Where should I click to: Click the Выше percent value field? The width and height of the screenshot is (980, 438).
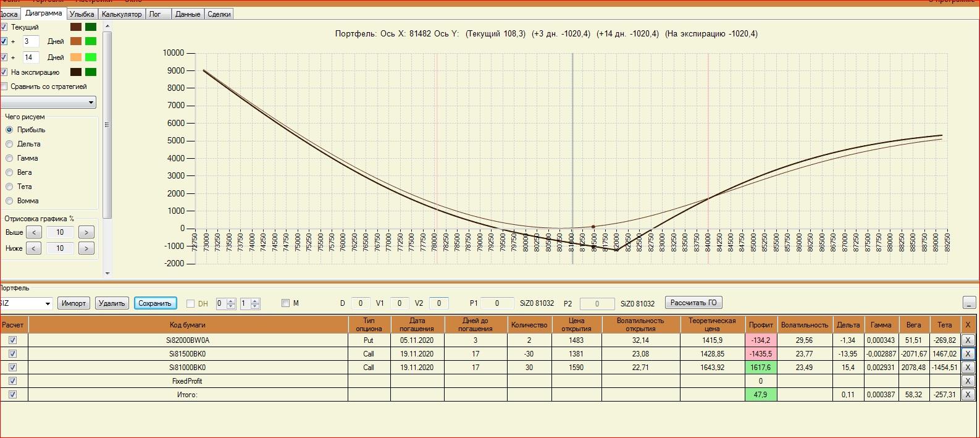pyautogui.click(x=60, y=232)
